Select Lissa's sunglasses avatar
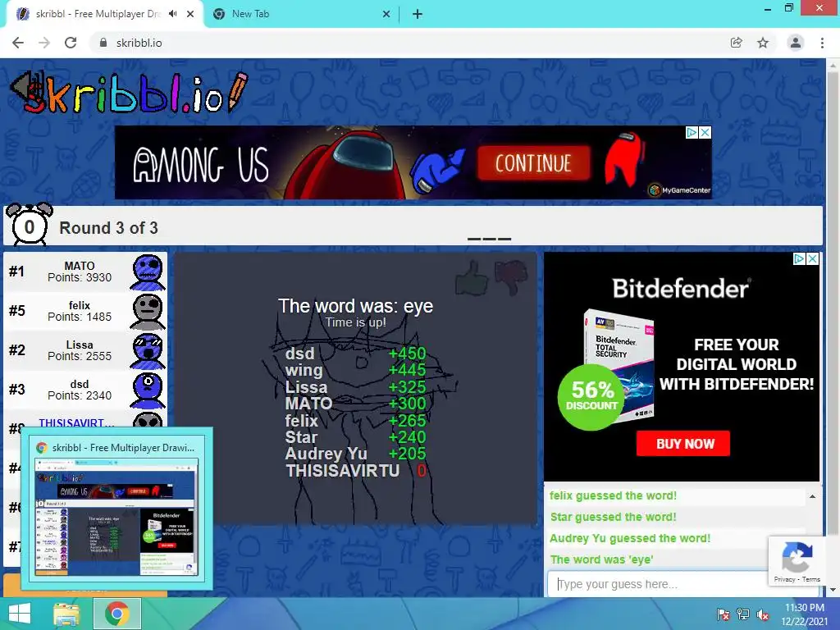 coord(148,350)
